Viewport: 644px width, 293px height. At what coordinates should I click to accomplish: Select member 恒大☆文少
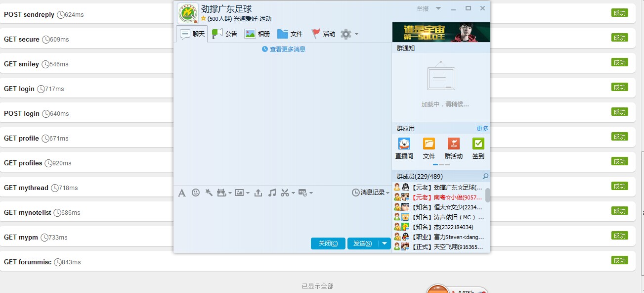coord(438,207)
